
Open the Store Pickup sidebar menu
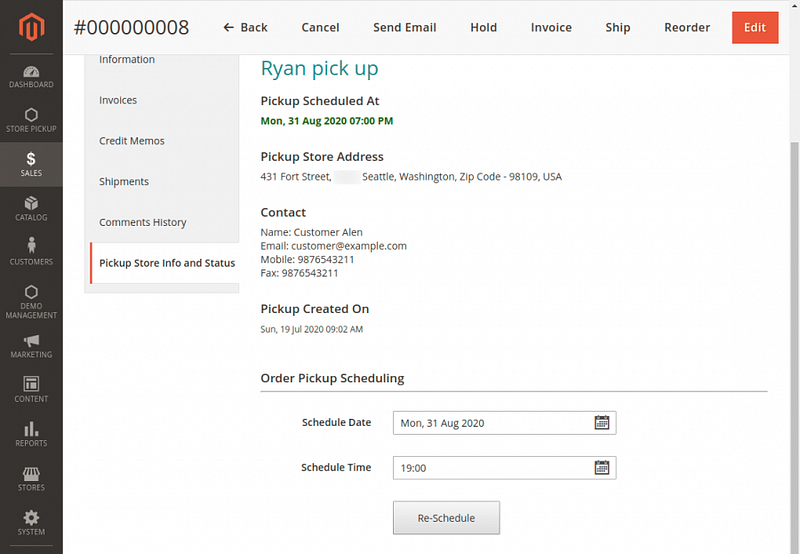(31, 120)
